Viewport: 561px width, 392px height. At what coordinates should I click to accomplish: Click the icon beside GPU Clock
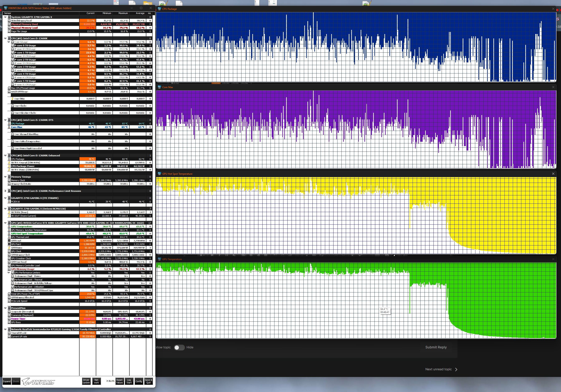point(9,251)
